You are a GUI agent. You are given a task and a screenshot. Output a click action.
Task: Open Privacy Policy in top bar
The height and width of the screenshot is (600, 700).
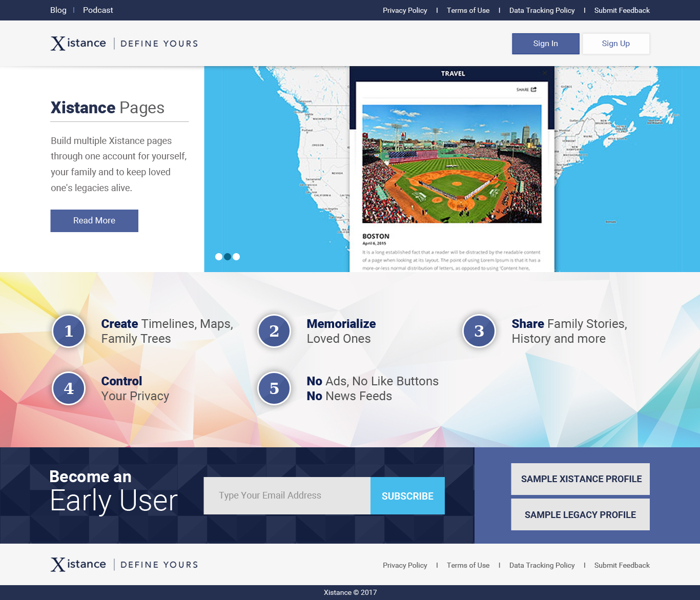tap(405, 10)
